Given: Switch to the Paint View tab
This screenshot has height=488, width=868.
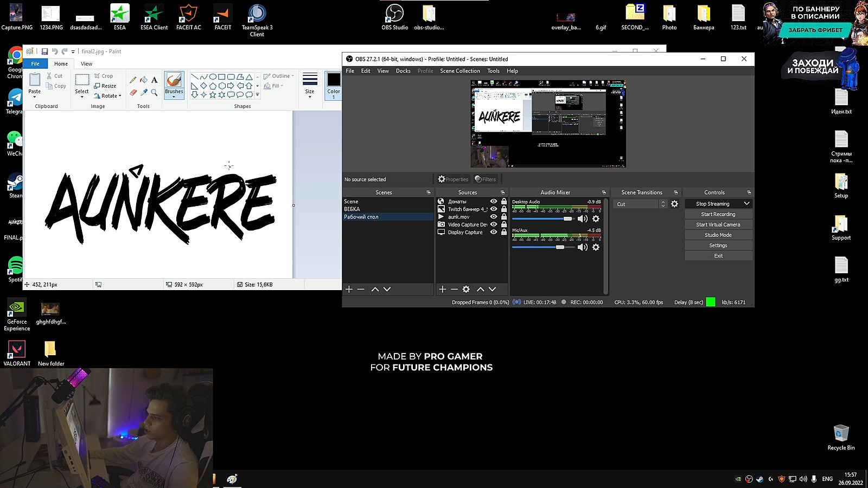Looking at the screenshot, I should [86, 63].
